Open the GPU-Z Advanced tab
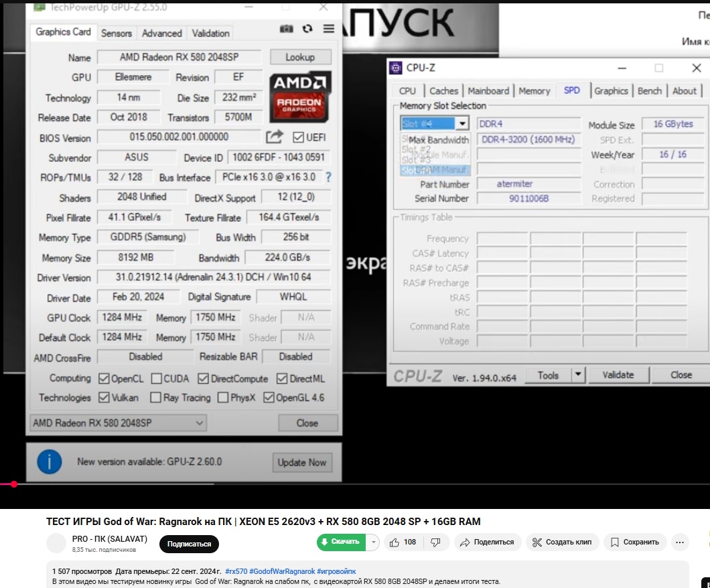 tap(161, 33)
